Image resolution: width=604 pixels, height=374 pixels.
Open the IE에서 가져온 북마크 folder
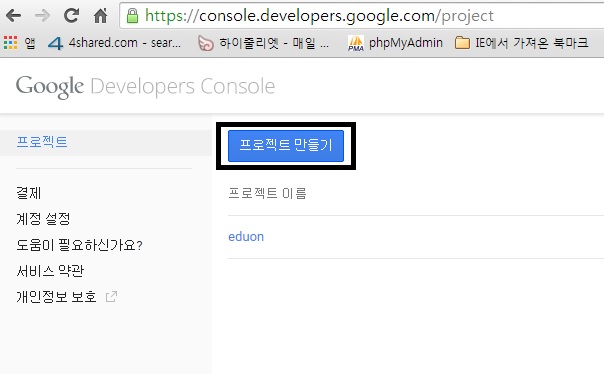click(522, 43)
